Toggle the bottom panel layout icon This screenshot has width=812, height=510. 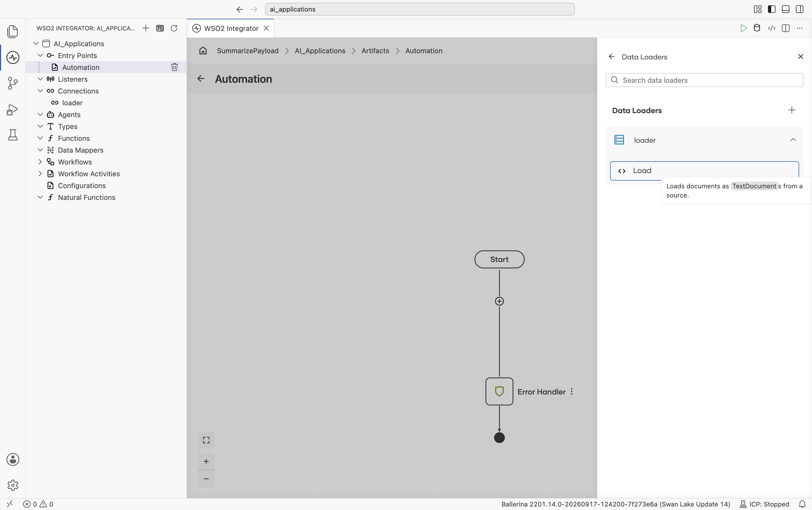(786, 9)
